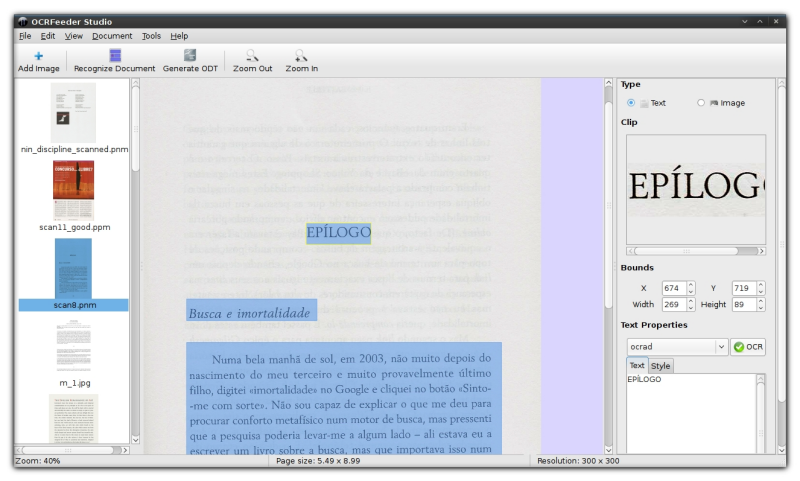This screenshot has height=481, width=800.
Task: Click the Zoom In magnifier icon
Action: pyautogui.click(x=301, y=55)
